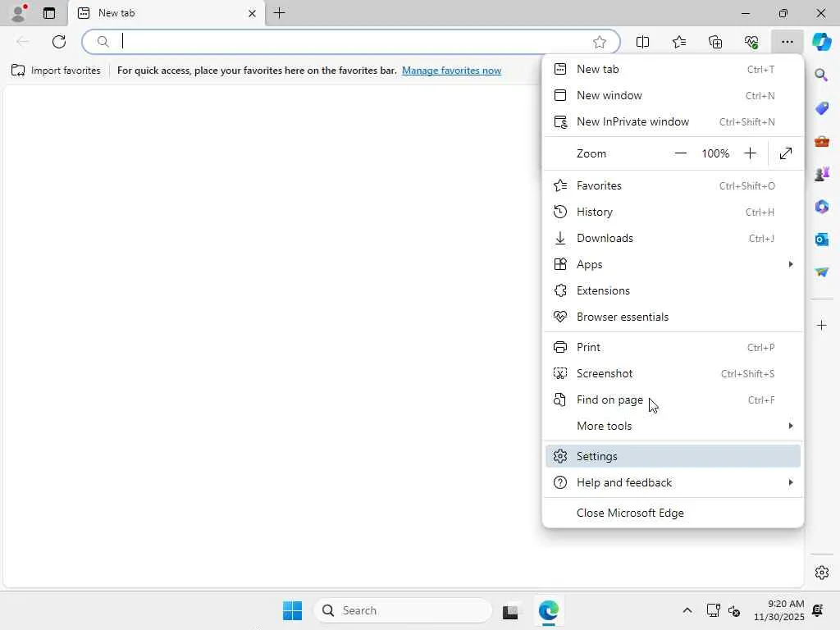Viewport: 840px width, 630px height.
Task: Add a sidebar app with plus icon
Action: [822, 325]
